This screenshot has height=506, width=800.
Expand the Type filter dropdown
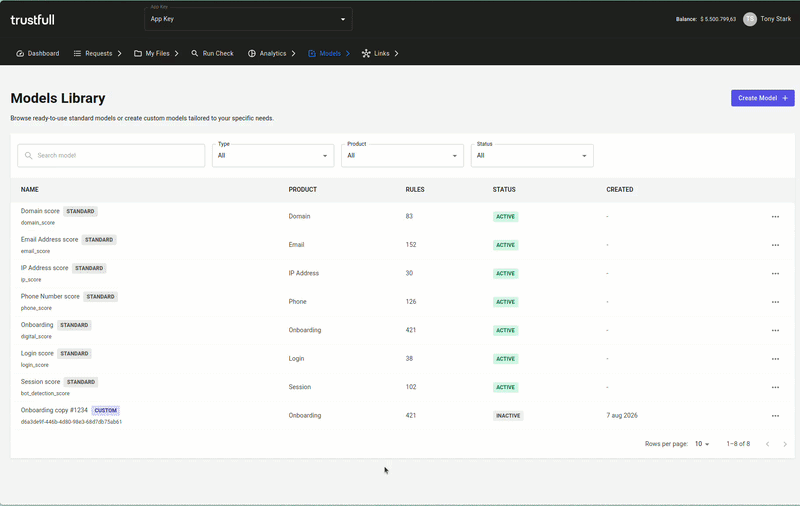[x=273, y=156]
